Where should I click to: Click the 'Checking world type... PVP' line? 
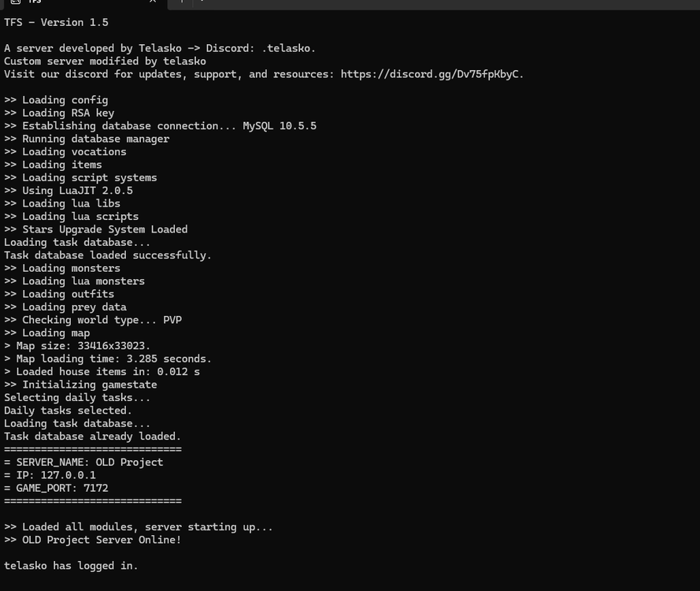pyautogui.click(x=92, y=320)
